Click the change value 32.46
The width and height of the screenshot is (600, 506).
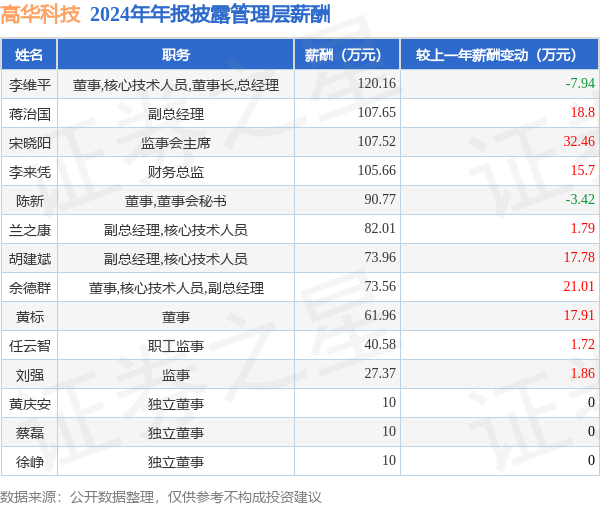pyautogui.click(x=579, y=141)
